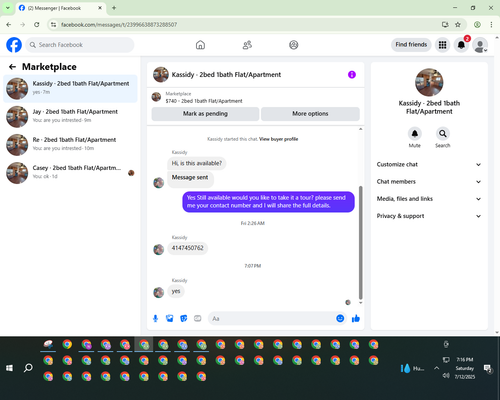
Task: Click the attach photo icon
Action: point(170,319)
